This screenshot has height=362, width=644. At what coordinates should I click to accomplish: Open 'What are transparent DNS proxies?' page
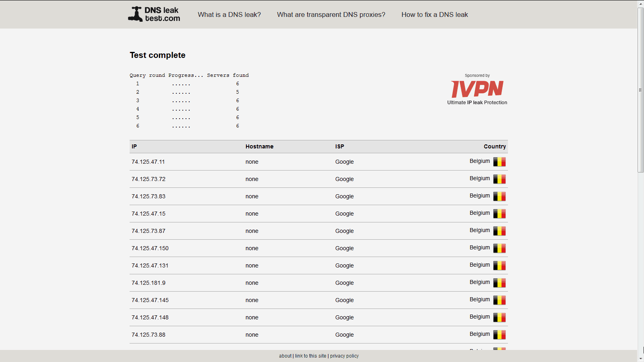tap(331, 14)
